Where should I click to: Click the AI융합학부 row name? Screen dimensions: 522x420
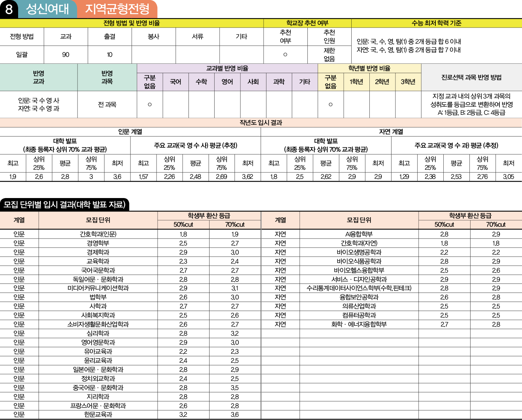click(359, 234)
